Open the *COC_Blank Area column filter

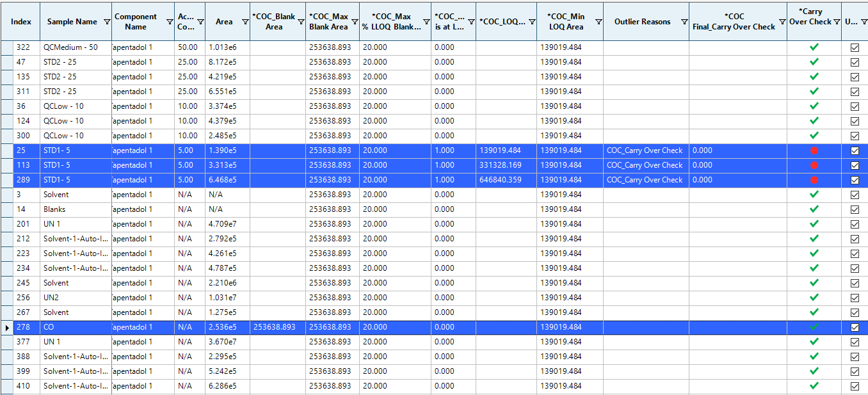pos(301,22)
